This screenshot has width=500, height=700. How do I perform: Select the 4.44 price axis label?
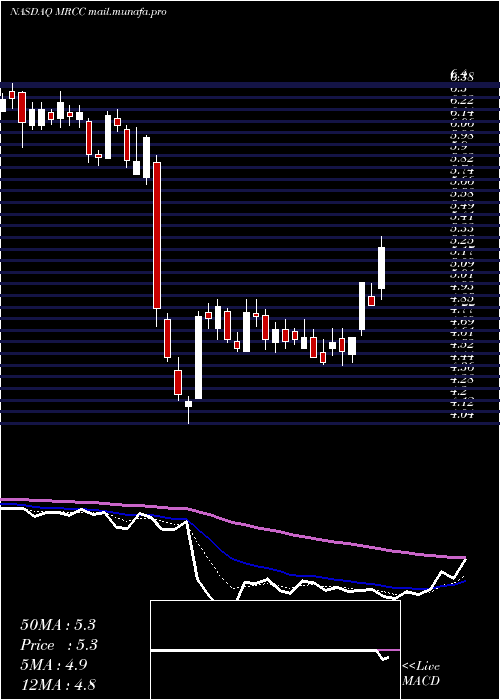pos(462,357)
